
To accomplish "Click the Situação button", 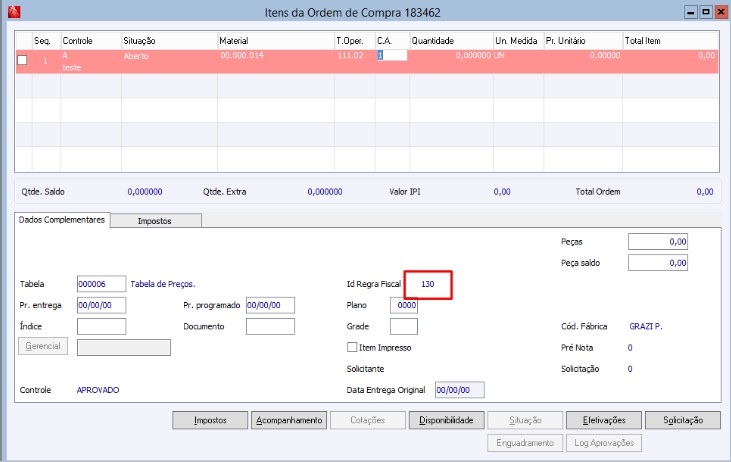I will pyautogui.click(x=525, y=420).
